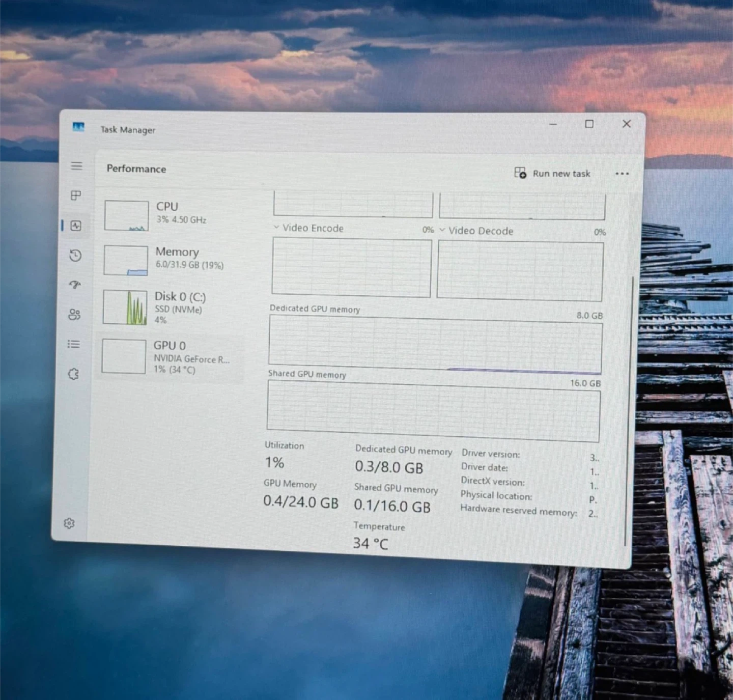The width and height of the screenshot is (733, 700).
Task: Open the Details list icon
Action: 74,345
